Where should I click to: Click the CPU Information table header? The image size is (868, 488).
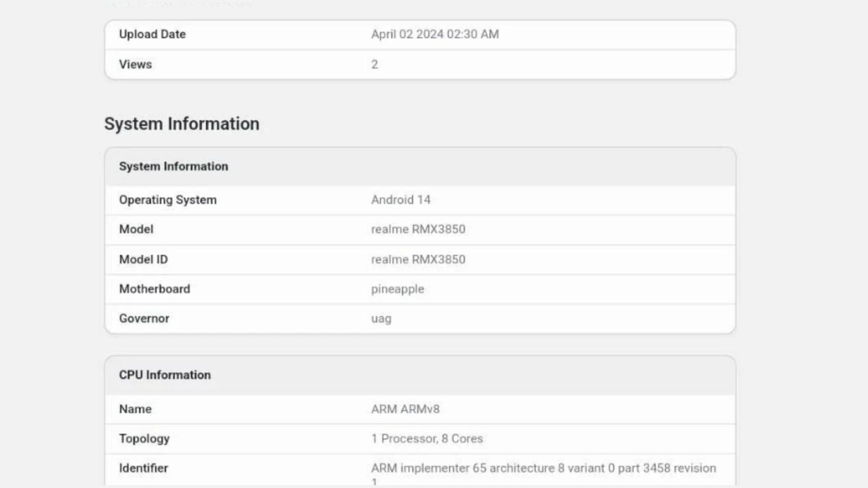click(x=165, y=375)
